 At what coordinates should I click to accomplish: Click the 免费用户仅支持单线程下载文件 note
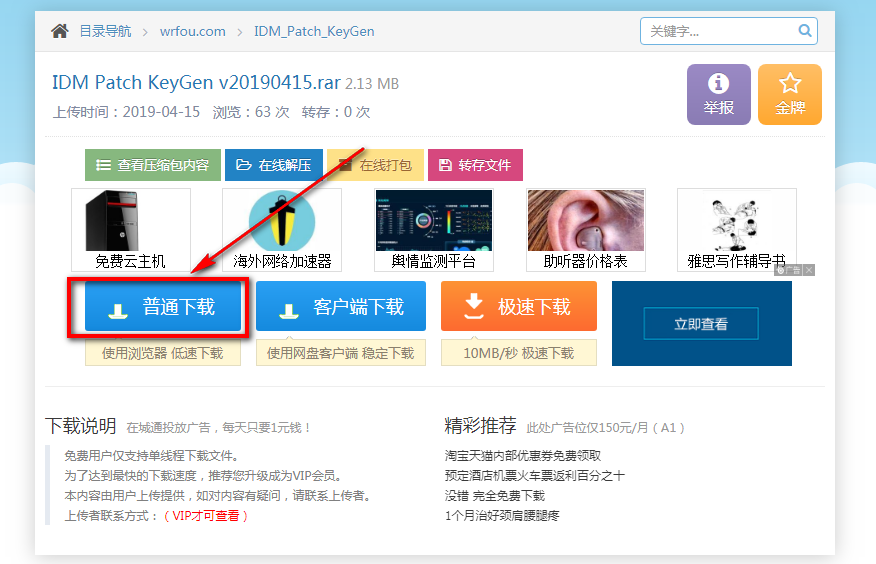[x=152, y=456]
